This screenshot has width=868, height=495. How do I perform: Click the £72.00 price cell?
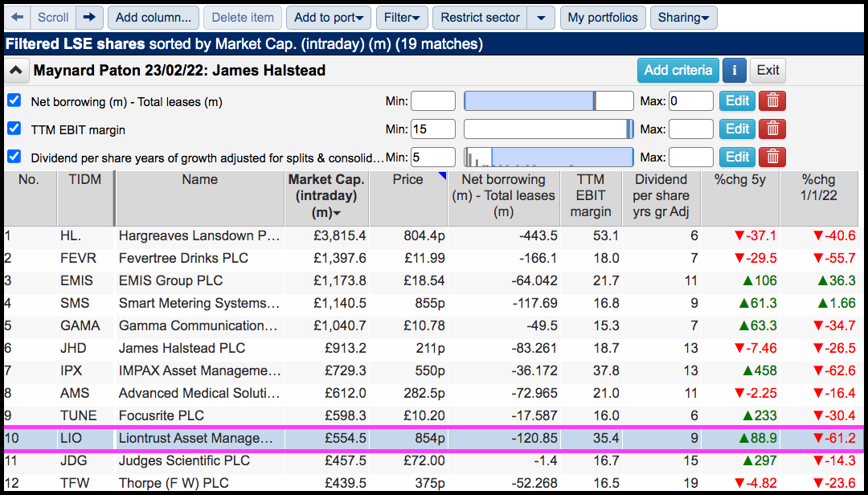coord(423,460)
